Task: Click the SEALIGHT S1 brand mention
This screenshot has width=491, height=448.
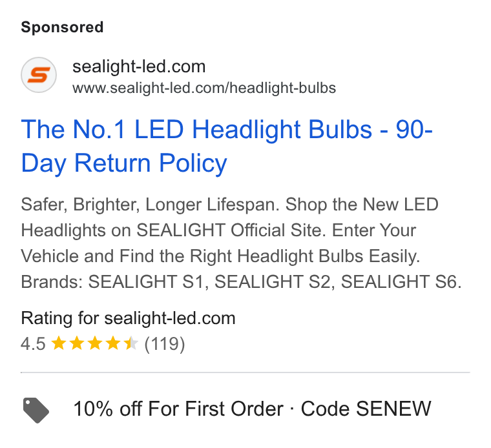Action: click(x=145, y=281)
